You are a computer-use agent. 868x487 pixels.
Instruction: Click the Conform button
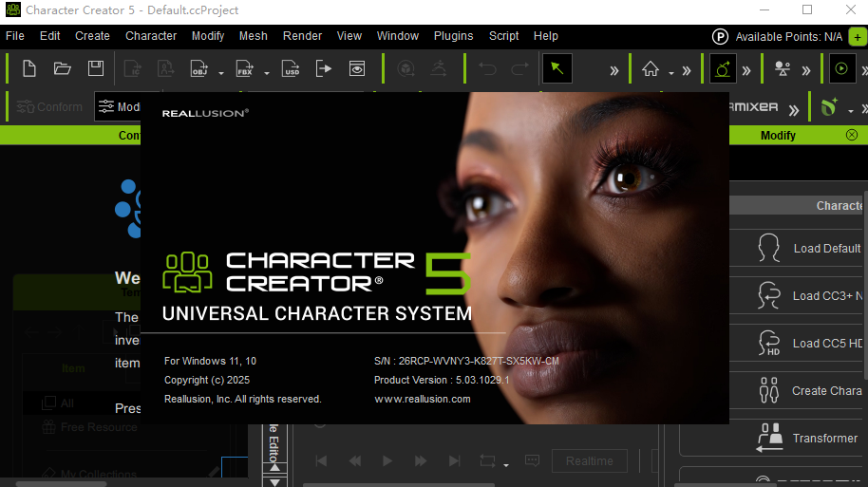(x=49, y=107)
